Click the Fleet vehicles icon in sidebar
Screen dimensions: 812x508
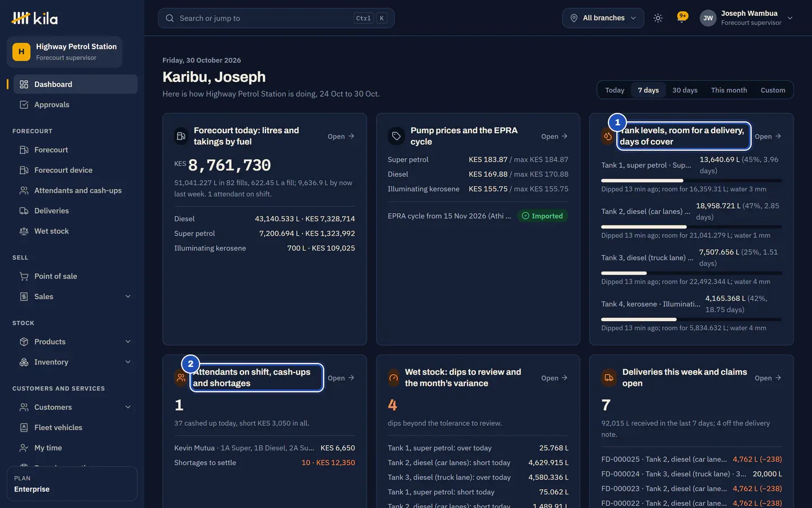pos(24,427)
